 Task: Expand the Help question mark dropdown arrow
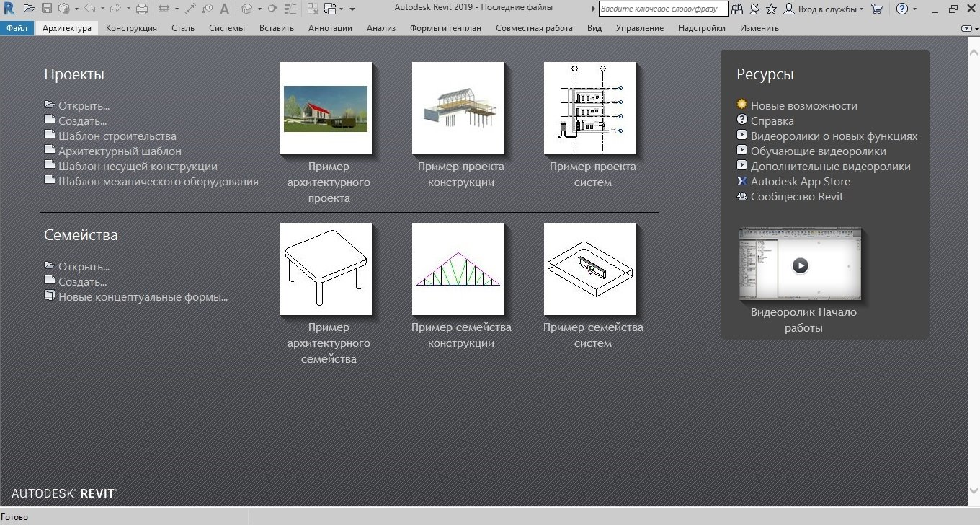[x=915, y=10]
